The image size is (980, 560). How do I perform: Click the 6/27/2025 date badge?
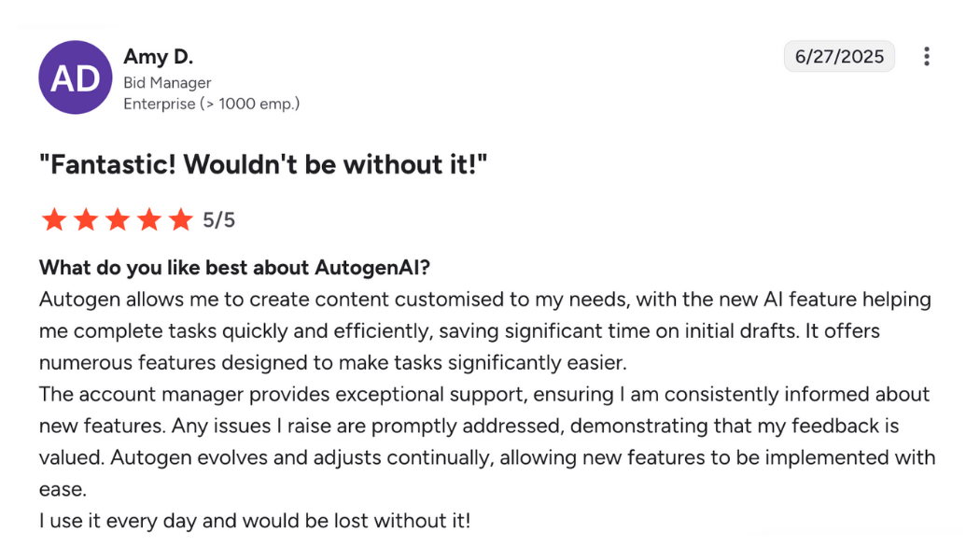(839, 57)
